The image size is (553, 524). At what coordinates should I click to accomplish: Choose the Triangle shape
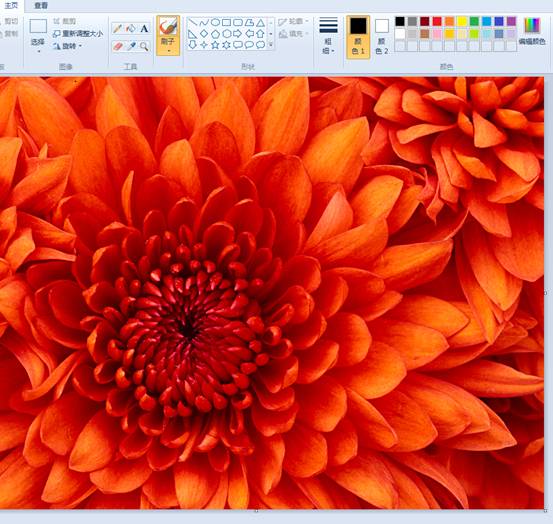(260, 23)
